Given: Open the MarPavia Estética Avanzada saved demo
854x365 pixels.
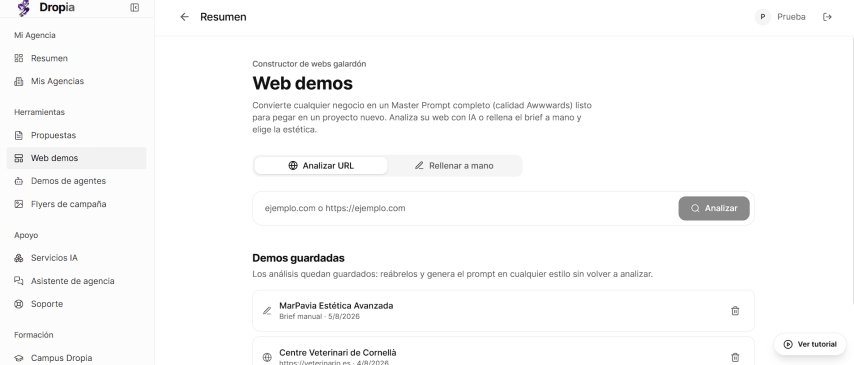Looking at the screenshot, I should pyautogui.click(x=503, y=311).
